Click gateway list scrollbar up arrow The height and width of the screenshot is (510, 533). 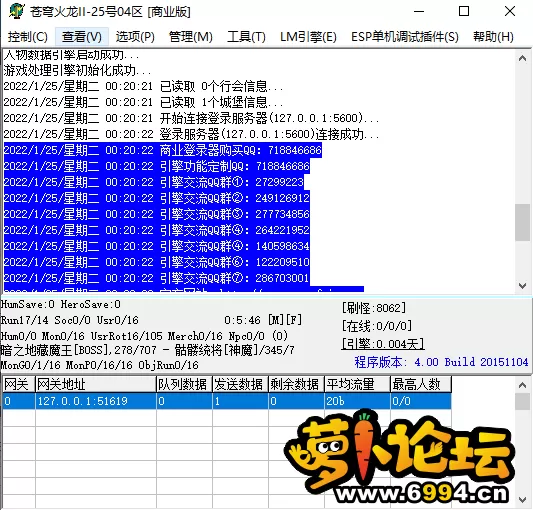pos(522,385)
